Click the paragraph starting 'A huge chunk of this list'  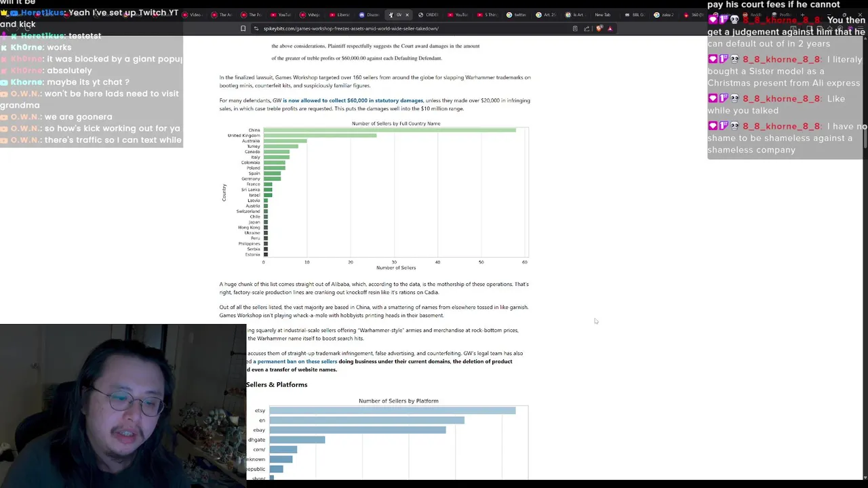click(374, 288)
